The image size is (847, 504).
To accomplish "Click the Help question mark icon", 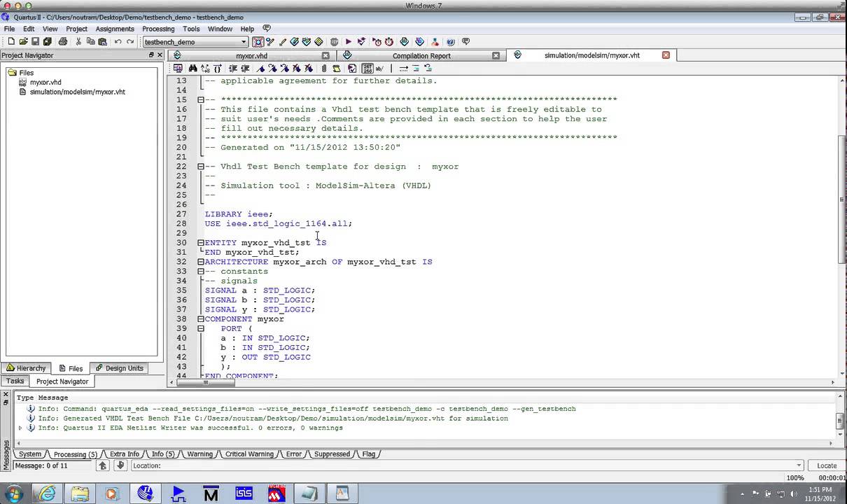I will point(451,42).
